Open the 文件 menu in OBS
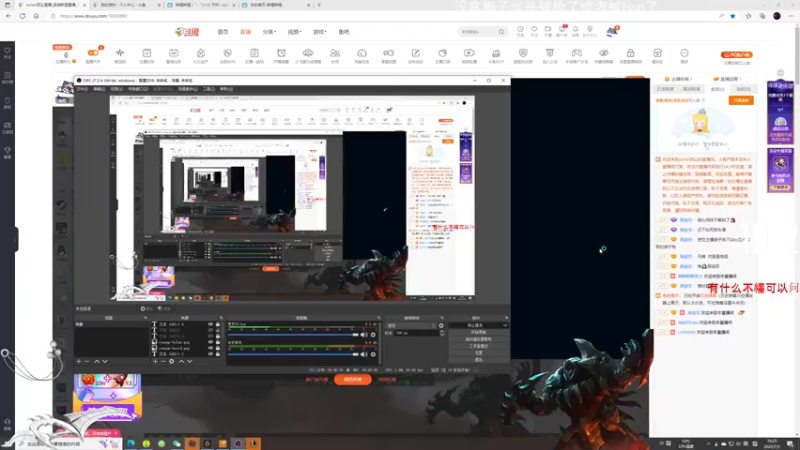800x450 pixels. (x=82, y=89)
